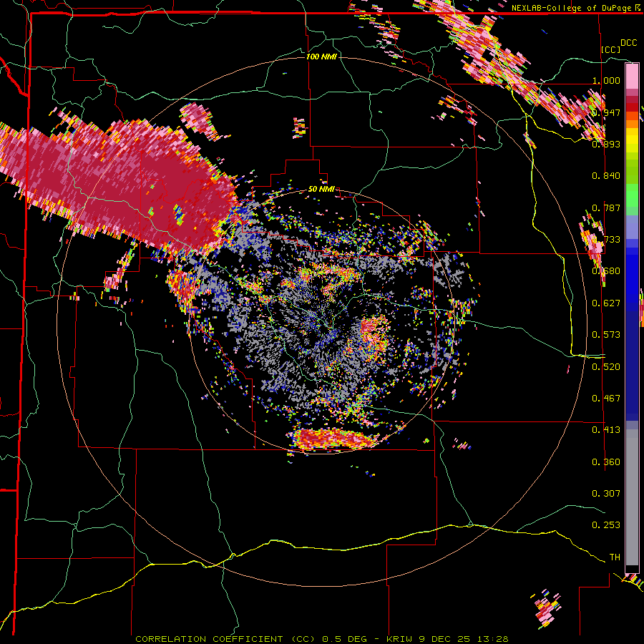Select the 0.467 scale value
644x644 pixels.
coord(606,399)
